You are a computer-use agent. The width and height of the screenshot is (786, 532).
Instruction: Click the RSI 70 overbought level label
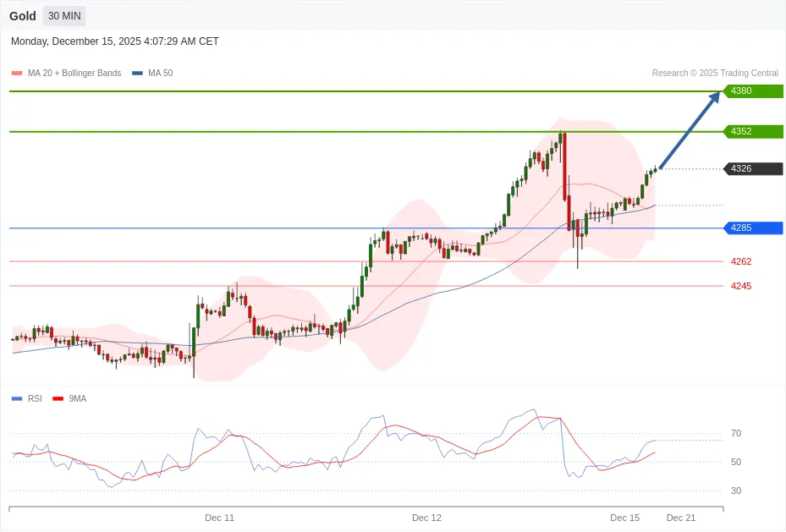(736, 433)
